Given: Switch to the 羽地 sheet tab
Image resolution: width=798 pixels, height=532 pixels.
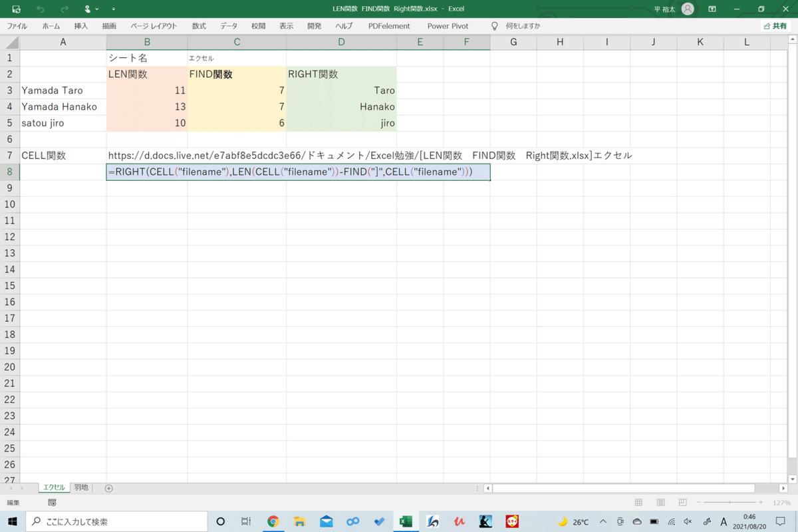Looking at the screenshot, I should click(x=81, y=487).
